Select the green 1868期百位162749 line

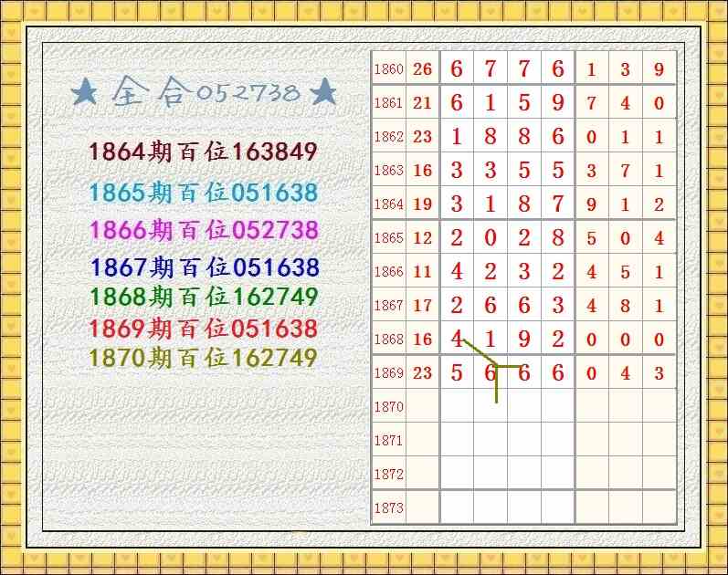click(204, 298)
